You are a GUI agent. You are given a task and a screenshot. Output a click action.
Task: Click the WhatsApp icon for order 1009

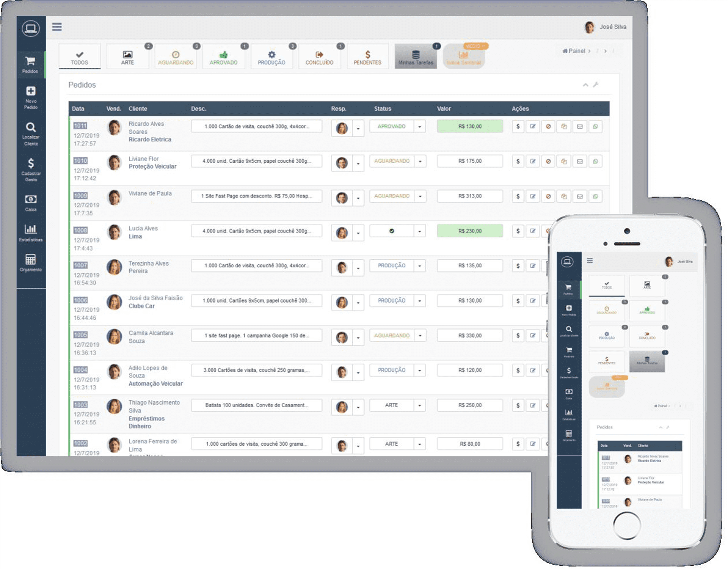pyautogui.click(x=596, y=196)
